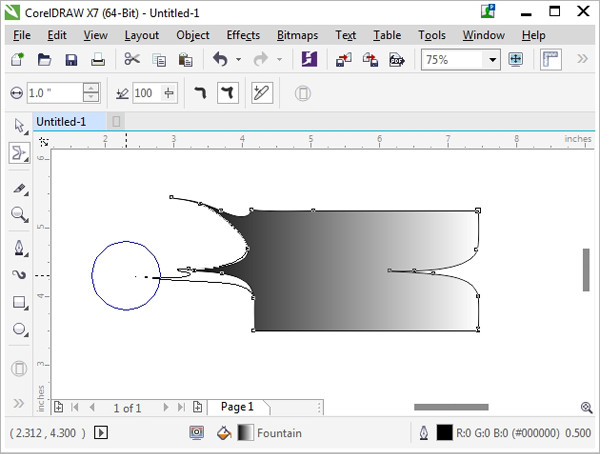
Task: Select the Page 1 tab
Action: (x=237, y=407)
